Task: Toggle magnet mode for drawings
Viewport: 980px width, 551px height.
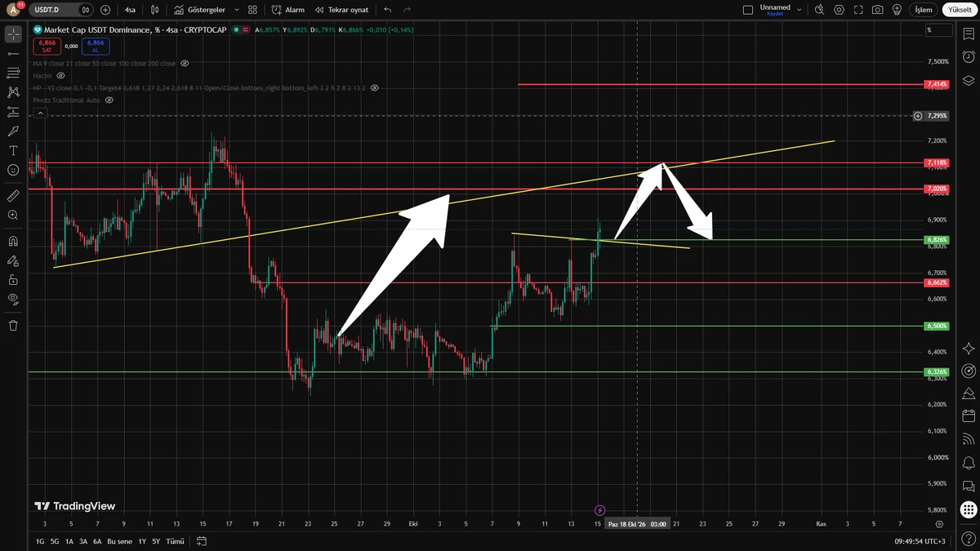Action: point(13,242)
